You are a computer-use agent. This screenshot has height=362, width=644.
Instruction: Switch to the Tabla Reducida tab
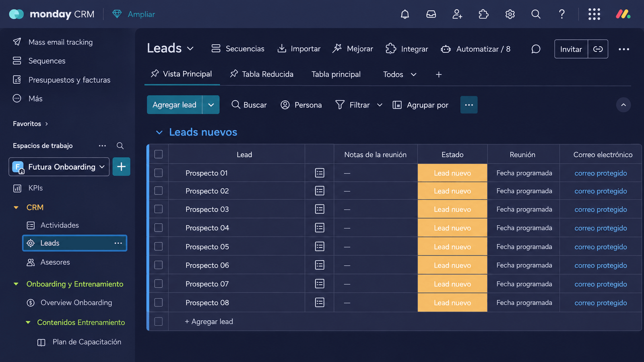262,74
